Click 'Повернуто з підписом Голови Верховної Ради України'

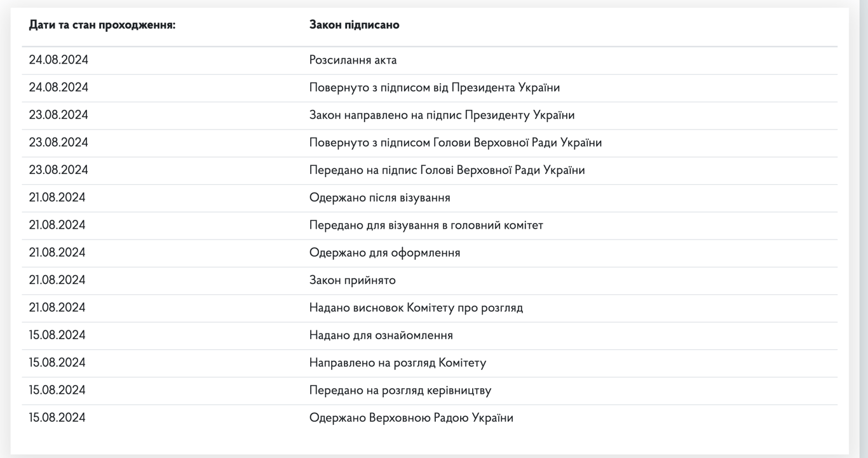455,143
